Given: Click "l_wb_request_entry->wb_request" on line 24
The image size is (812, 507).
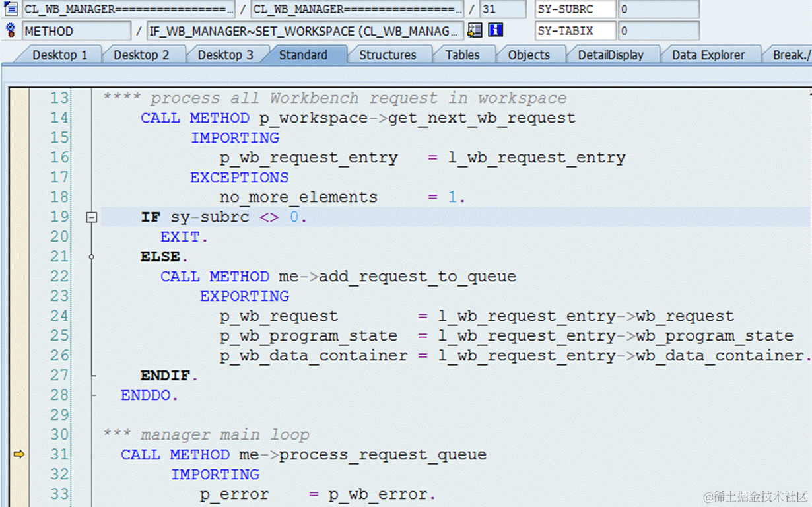Looking at the screenshot, I should tap(586, 316).
